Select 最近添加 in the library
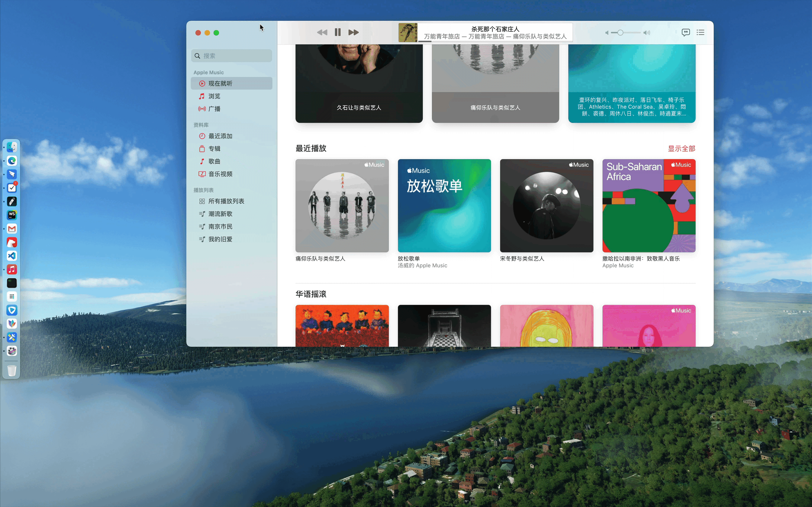This screenshot has height=507, width=812. click(x=220, y=136)
